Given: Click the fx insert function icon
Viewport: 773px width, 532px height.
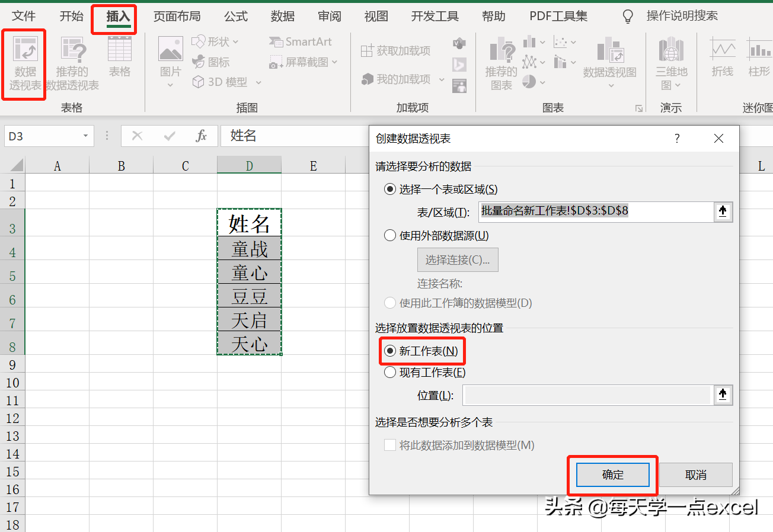Looking at the screenshot, I should point(202,136).
